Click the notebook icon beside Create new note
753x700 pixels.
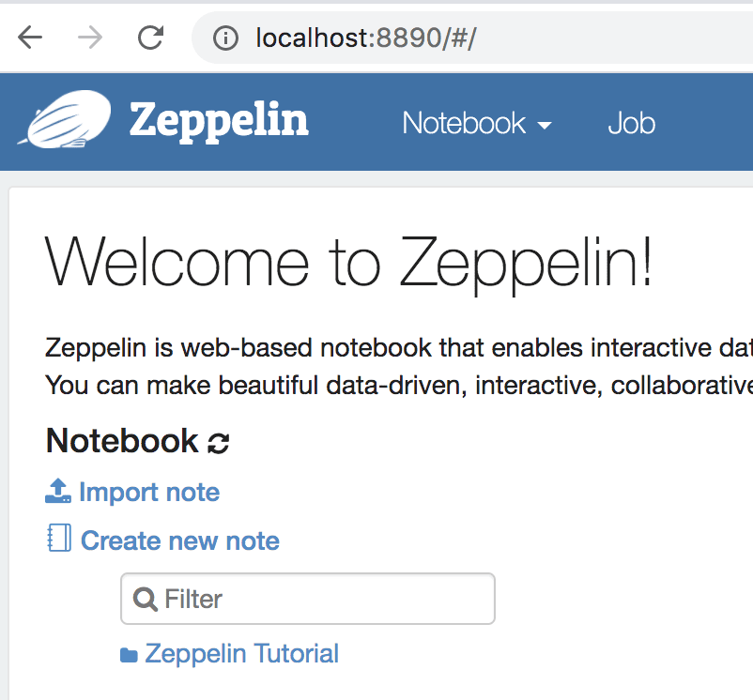[x=59, y=538]
